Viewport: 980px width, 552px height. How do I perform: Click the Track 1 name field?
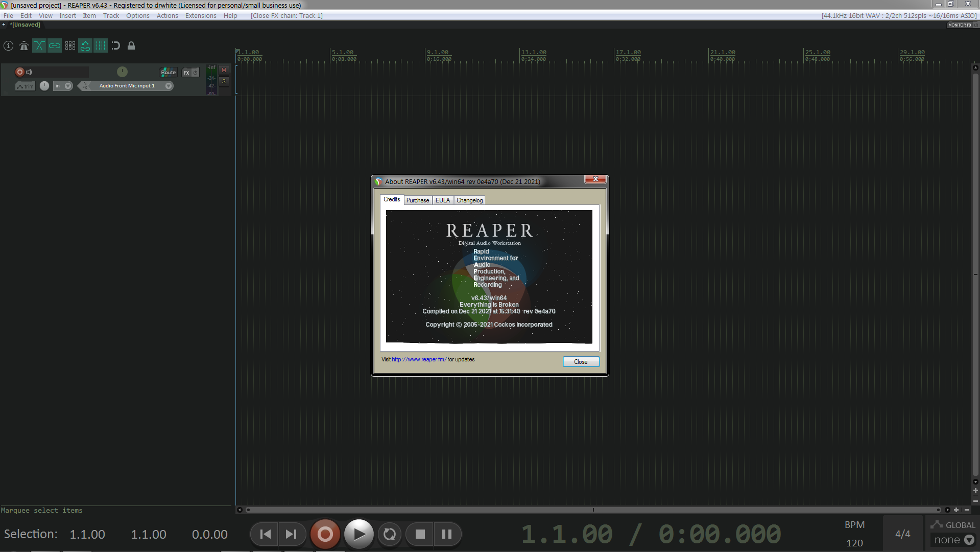(x=61, y=72)
